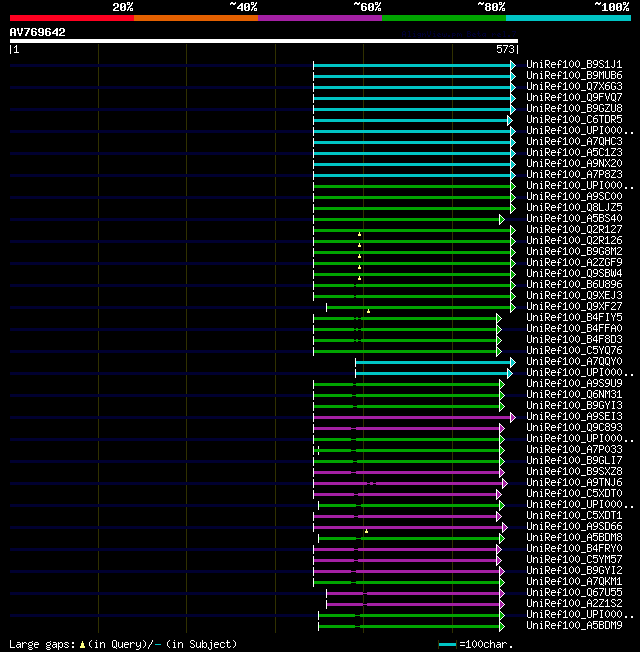Click the red 20% identity legend segment
Viewport: 640px width, 652px height.
[72, 18]
